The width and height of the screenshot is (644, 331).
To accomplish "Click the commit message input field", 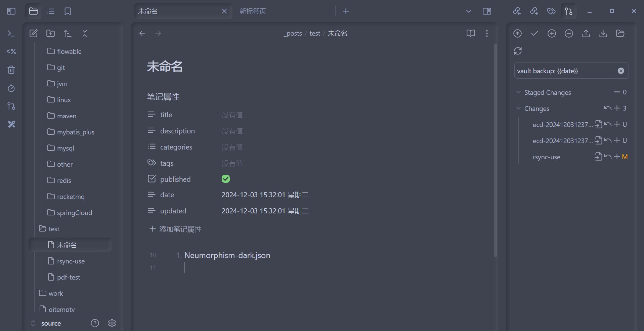I will [x=566, y=71].
